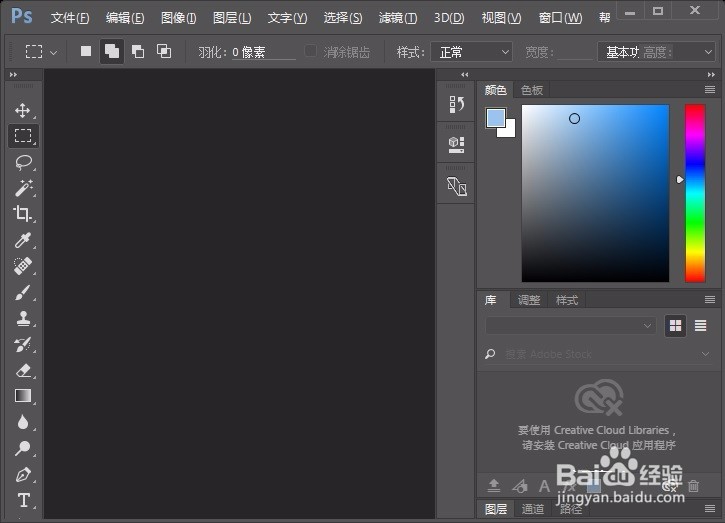
Task: Open the Layers panel options menu
Action: click(x=710, y=509)
